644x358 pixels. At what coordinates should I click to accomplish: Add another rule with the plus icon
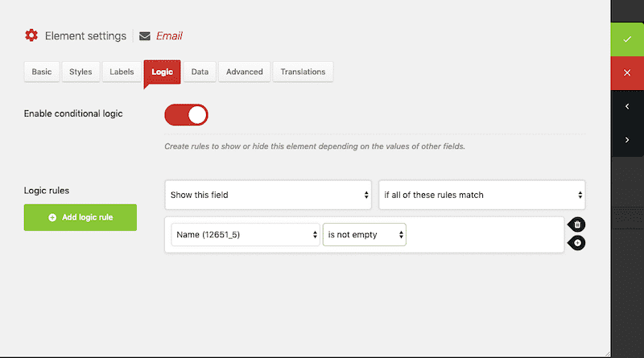click(576, 243)
